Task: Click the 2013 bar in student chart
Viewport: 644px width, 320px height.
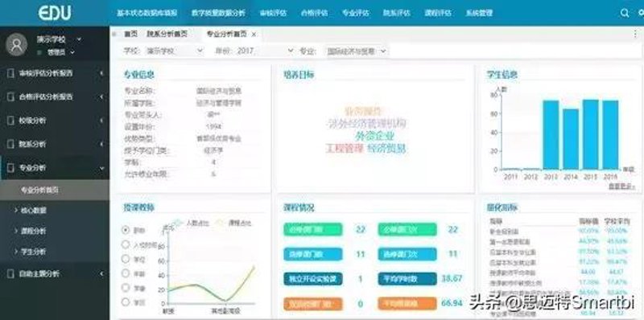Action: [x=551, y=135]
